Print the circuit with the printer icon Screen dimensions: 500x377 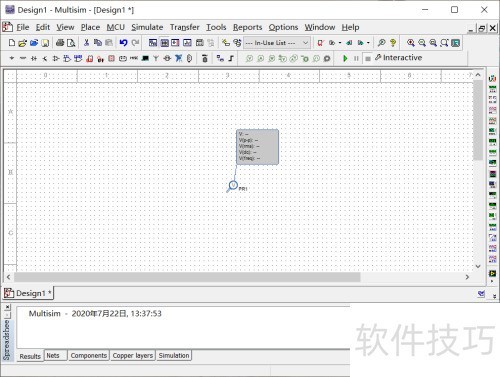[x=60, y=43]
